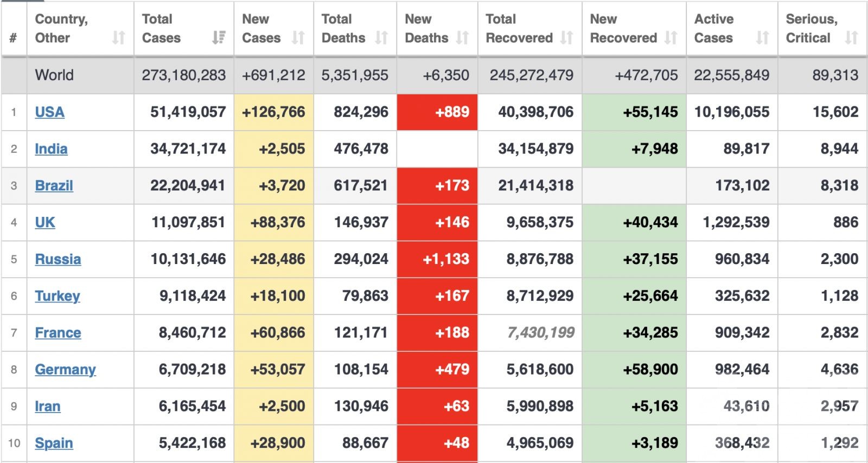Select Russia total recovered 8,876,788
This screenshot has height=463, width=868.
coord(540,259)
